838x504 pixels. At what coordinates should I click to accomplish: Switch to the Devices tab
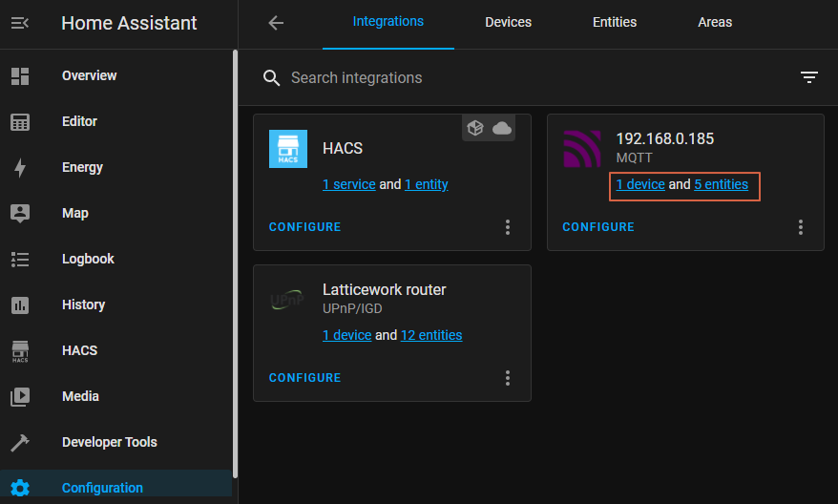[509, 22]
